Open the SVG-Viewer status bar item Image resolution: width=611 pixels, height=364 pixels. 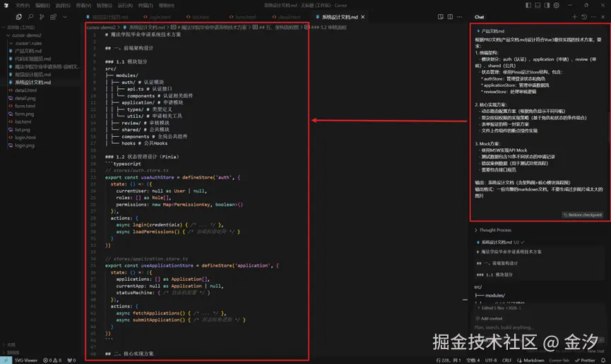click(x=25, y=360)
